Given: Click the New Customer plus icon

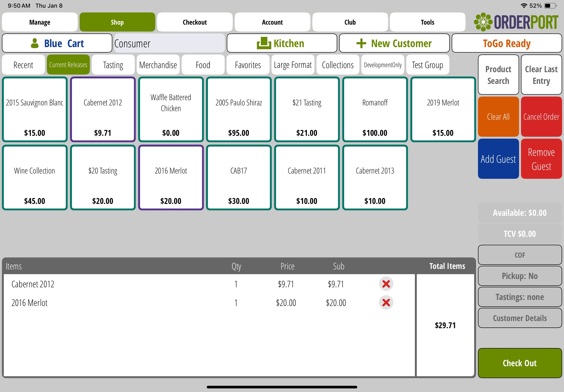Looking at the screenshot, I should tap(361, 43).
